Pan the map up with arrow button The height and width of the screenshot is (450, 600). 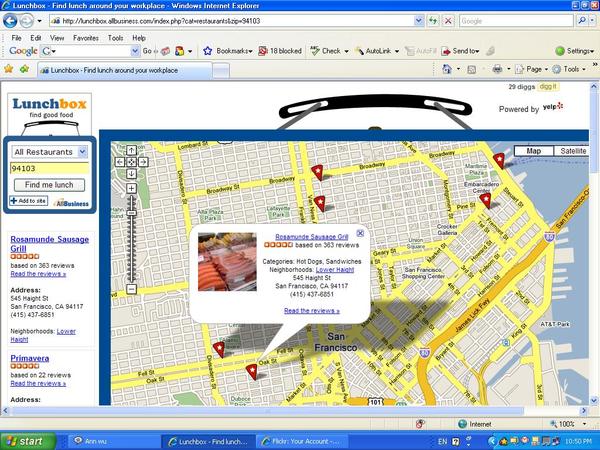[131, 150]
